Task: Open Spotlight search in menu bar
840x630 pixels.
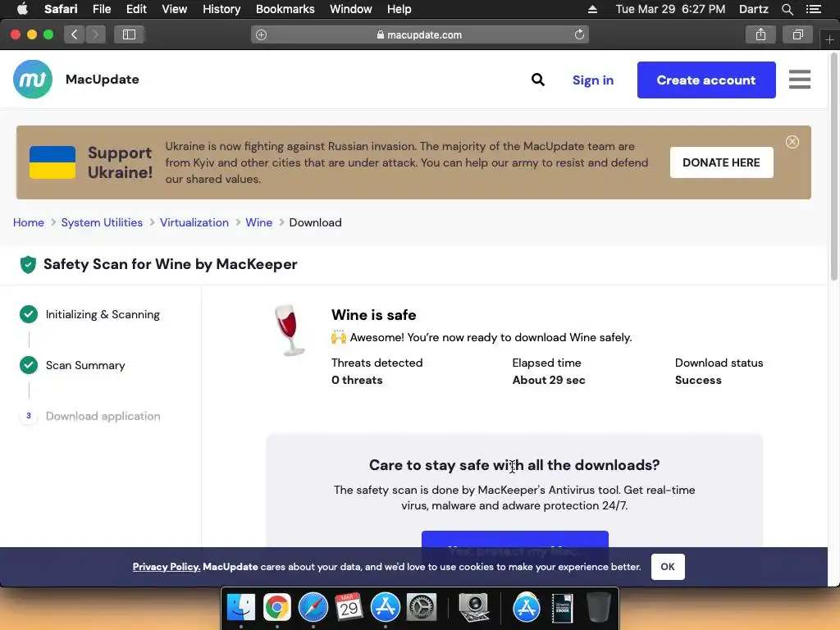Action: 787,9
